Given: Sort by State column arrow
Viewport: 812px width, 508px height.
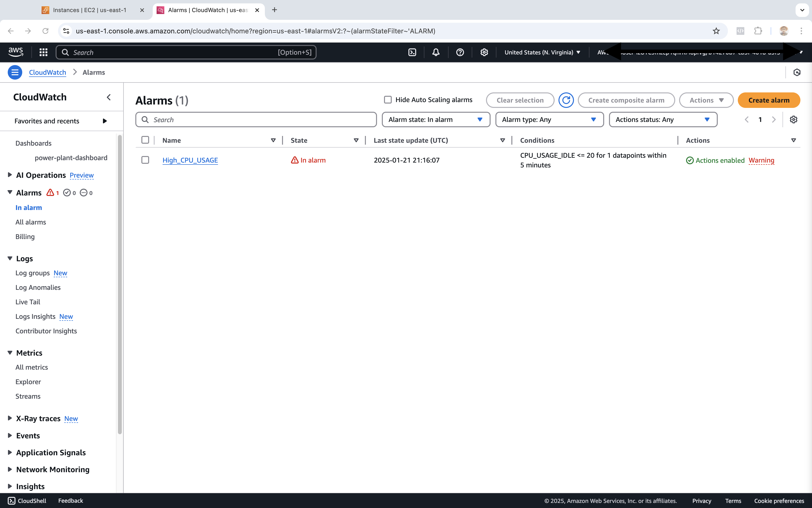Looking at the screenshot, I should (356, 140).
